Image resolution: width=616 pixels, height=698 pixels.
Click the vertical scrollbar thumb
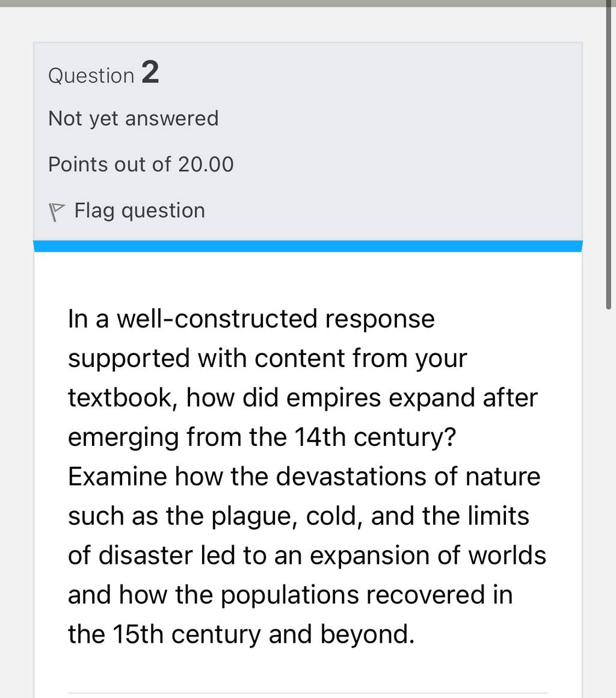608,154
